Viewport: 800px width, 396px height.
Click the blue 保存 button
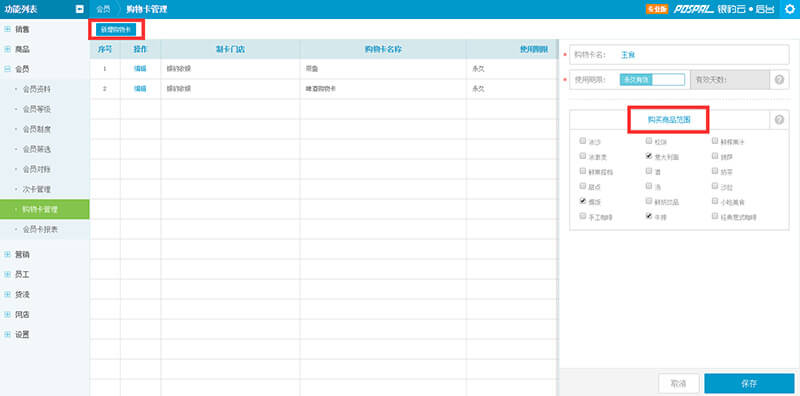pyautogui.click(x=749, y=384)
